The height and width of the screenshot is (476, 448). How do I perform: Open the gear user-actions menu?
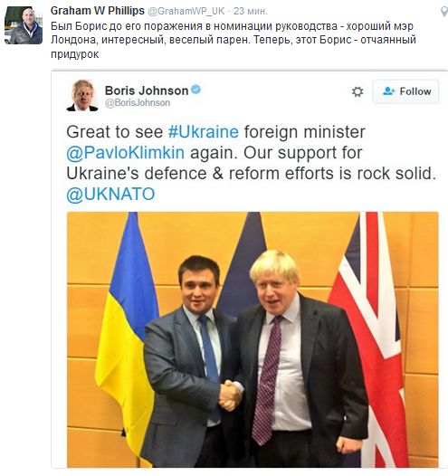coord(357,91)
